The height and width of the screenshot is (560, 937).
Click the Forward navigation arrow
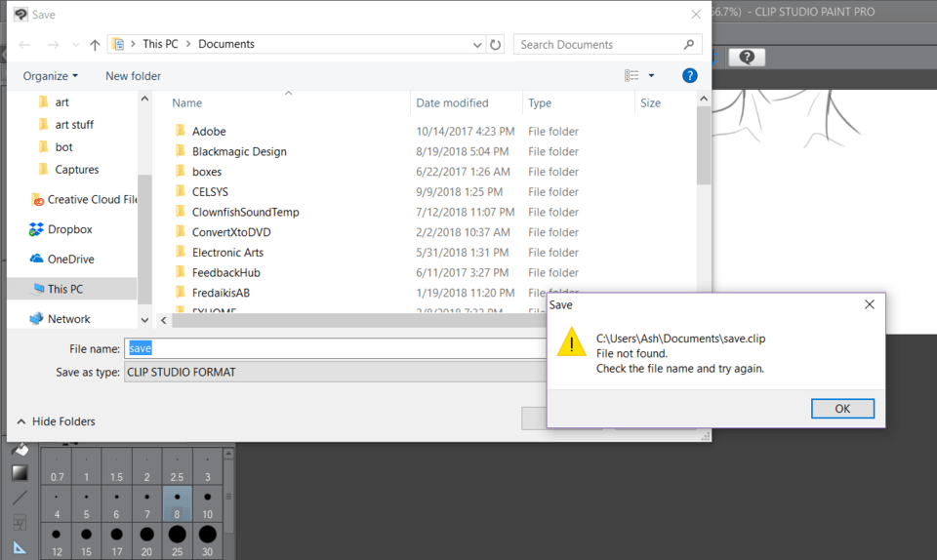[53, 45]
